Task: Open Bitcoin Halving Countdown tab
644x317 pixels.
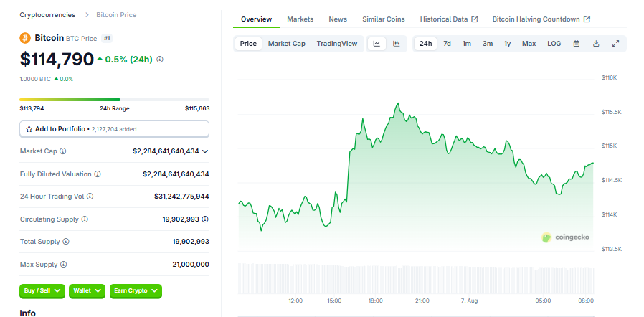Action: pyautogui.click(x=541, y=19)
